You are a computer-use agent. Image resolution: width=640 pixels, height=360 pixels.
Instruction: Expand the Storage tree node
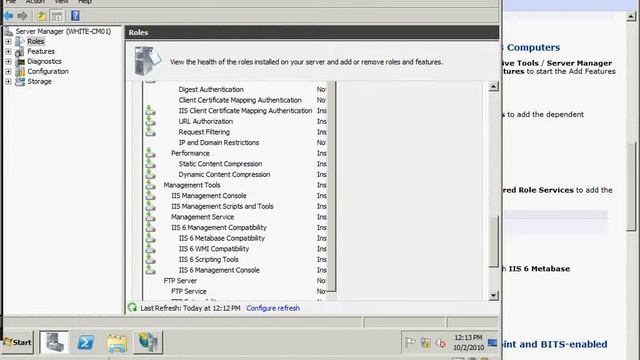pyautogui.click(x=8, y=82)
